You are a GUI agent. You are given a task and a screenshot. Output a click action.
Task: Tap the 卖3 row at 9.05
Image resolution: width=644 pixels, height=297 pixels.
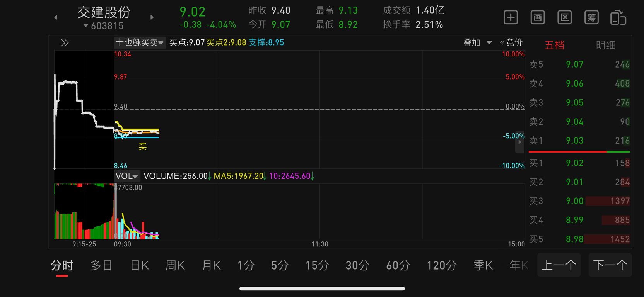[x=579, y=103]
